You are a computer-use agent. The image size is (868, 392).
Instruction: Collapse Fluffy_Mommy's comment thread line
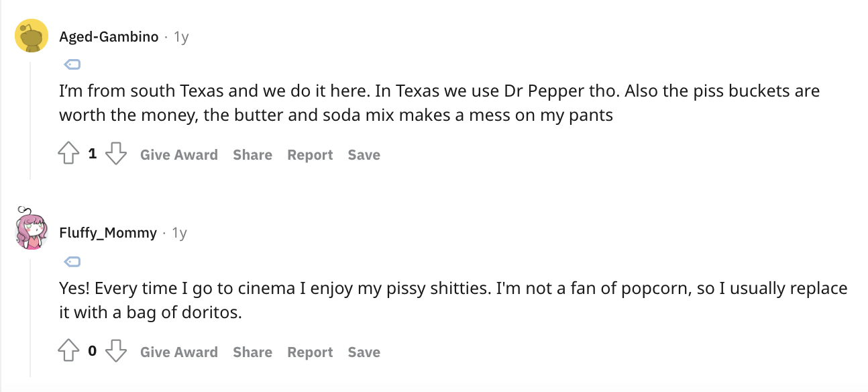tap(30, 315)
